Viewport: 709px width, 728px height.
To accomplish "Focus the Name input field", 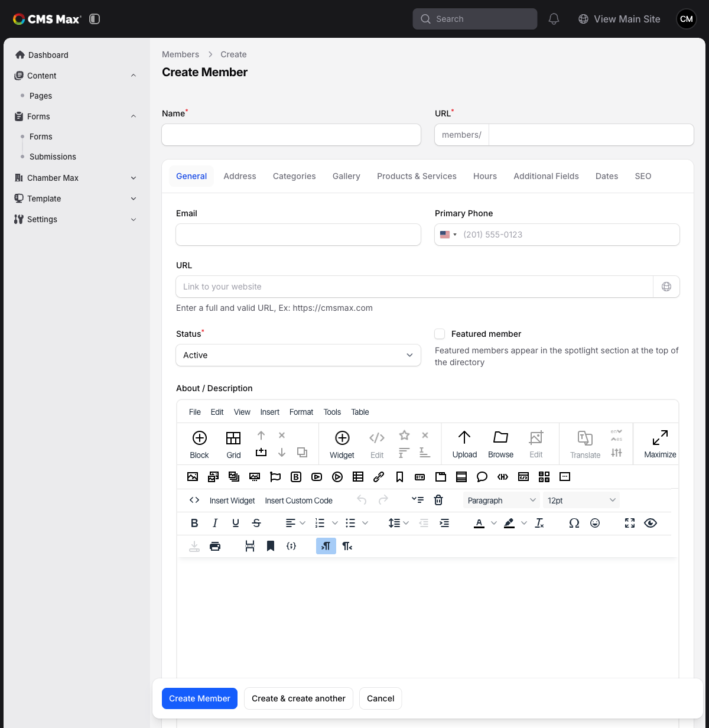I will pos(291,135).
